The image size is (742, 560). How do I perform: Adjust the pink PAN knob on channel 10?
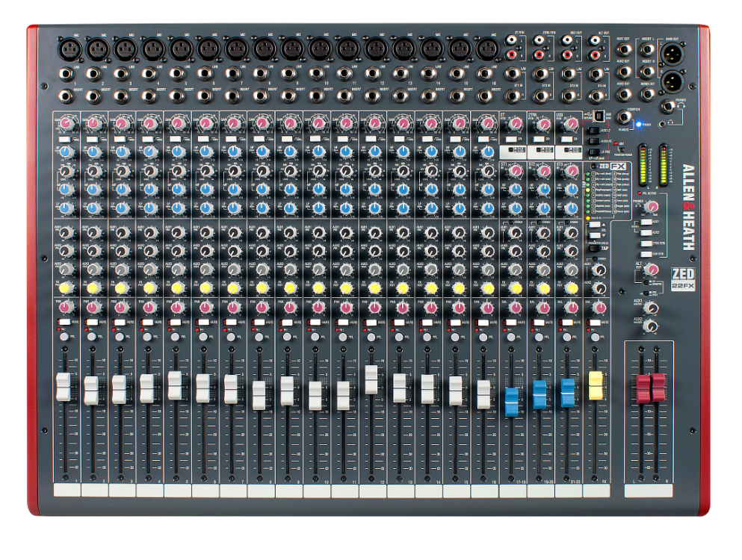pyautogui.click(x=318, y=308)
